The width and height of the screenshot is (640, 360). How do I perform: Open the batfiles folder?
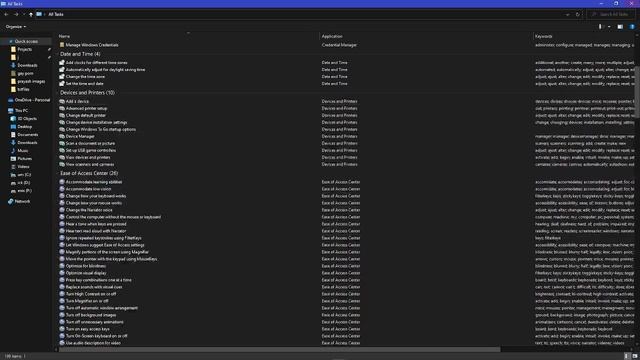pyautogui.click(x=23, y=89)
